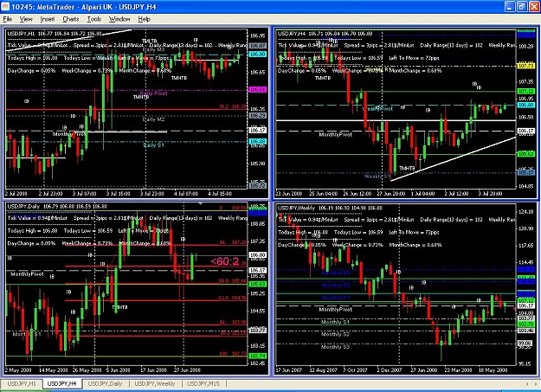Click the 'Daily S1' label in H1 chart
The height and width of the screenshot is (392, 541).
153,145
